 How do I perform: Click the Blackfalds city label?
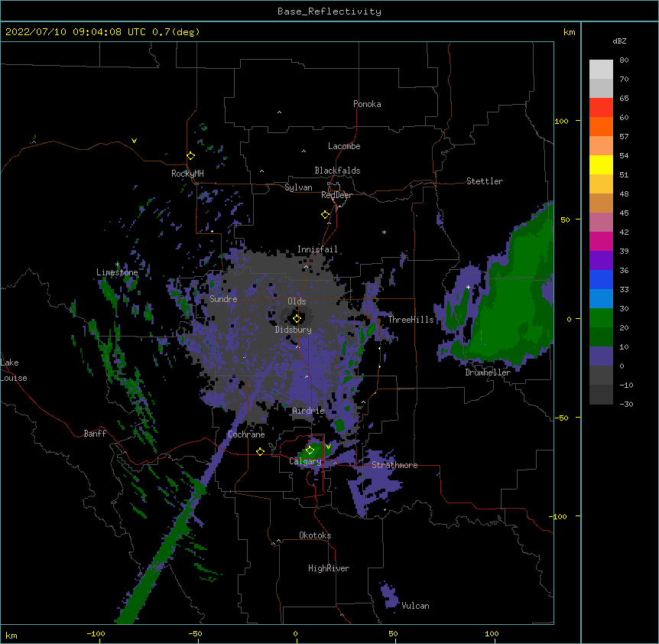click(337, 171)
